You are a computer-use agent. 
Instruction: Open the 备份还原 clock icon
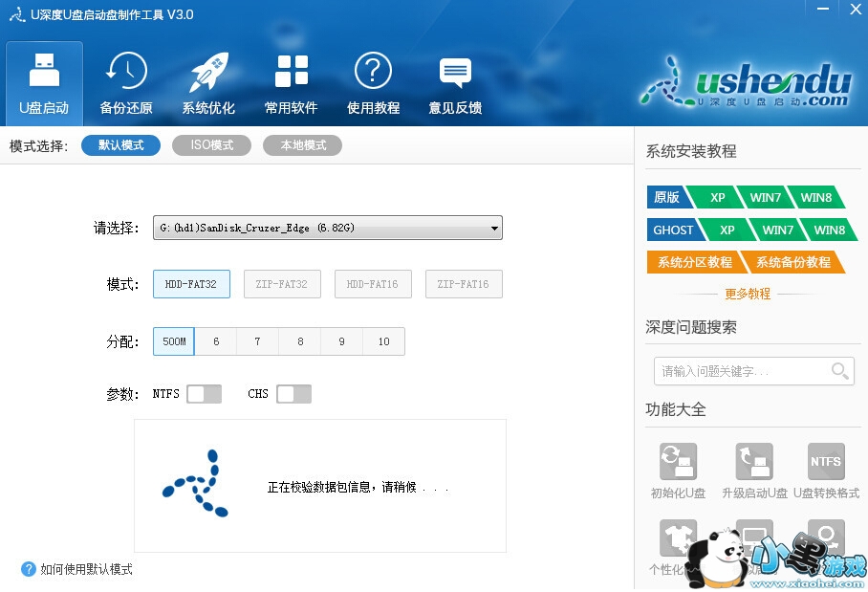(x=126, y=71)
